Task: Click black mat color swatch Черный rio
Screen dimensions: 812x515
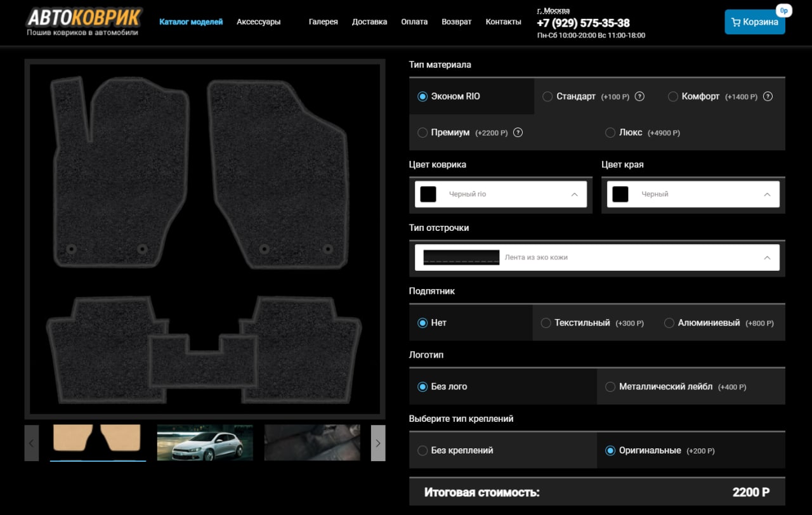Action: click(x=428, y=194)
